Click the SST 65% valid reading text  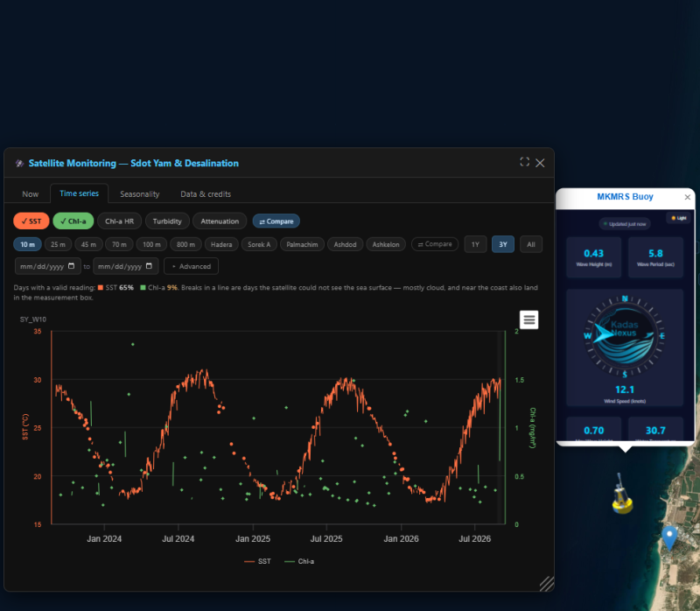pos(116,288)
